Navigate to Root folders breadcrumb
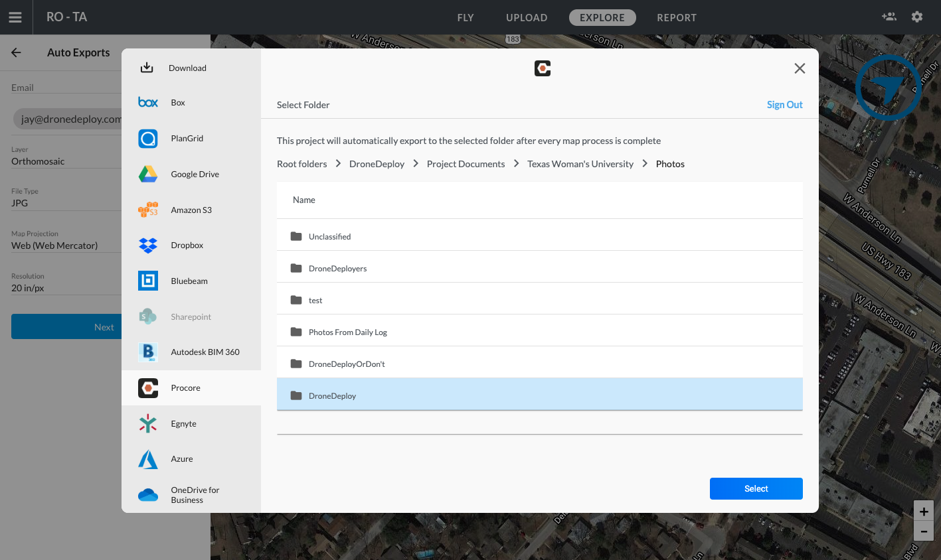This screenshot has width=941, height=560. pyautogui.click(x=302, y=164)
